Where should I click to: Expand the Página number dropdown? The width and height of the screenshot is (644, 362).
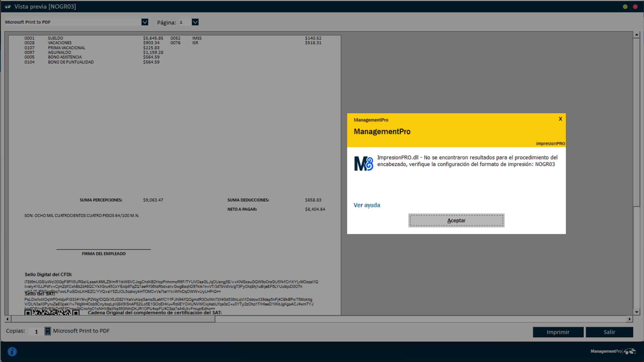tap(195, 22)
